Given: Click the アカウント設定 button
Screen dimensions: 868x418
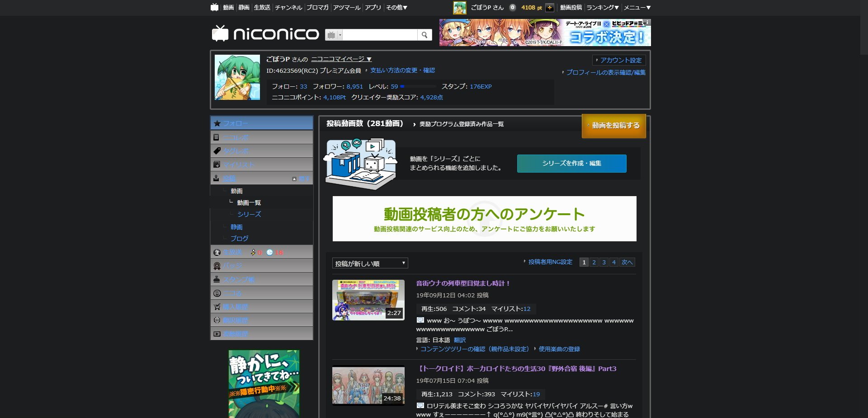Looking at the screenshot, I should click(619, 60).
